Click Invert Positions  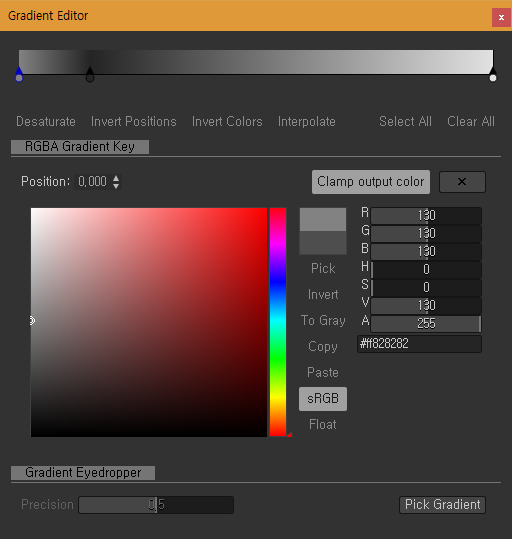pos(133,121)
